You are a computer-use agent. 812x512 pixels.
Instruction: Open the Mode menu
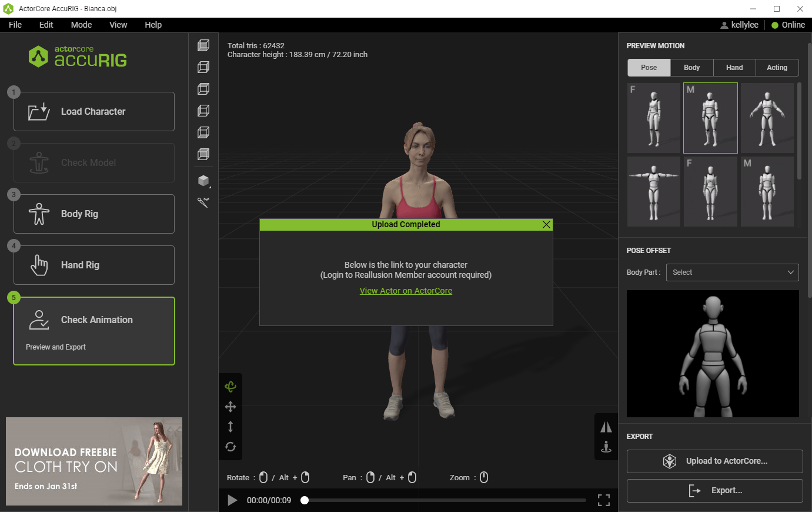pos(81,25)
